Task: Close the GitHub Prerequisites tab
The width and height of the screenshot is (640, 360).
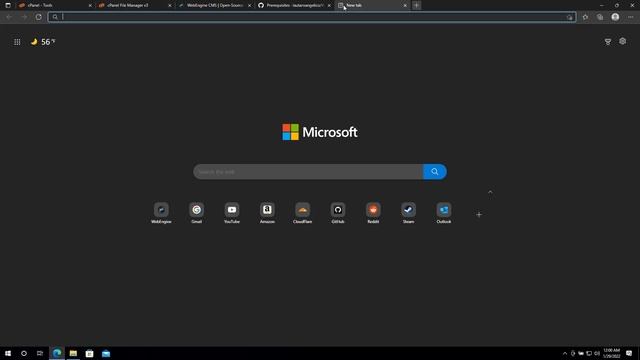Action: click(329, 5)
